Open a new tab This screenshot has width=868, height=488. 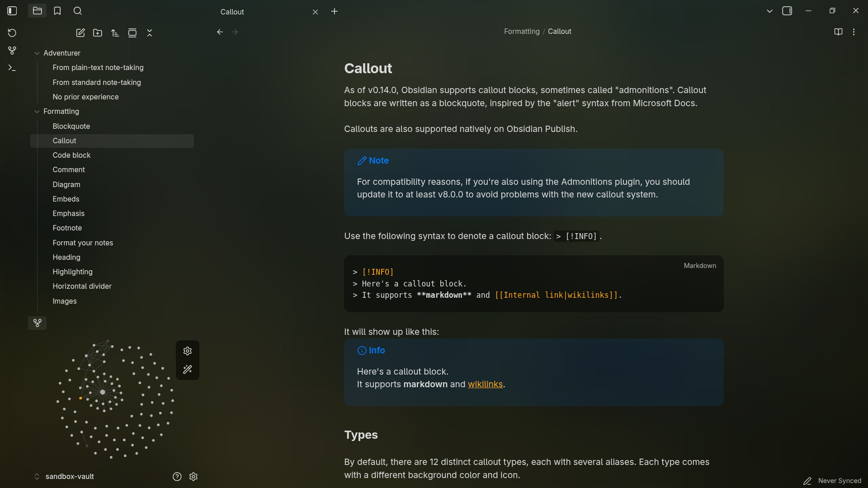click(x=335, y=11)
